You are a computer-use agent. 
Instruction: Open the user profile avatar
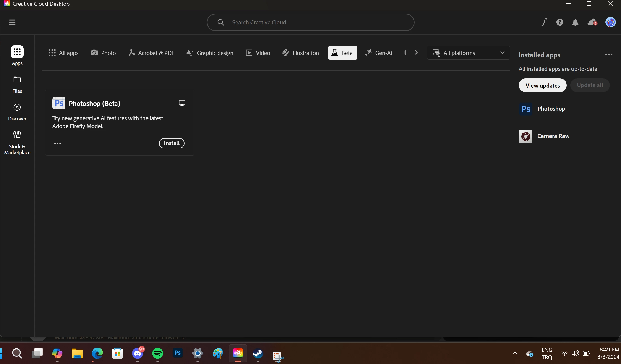point(611,22)
